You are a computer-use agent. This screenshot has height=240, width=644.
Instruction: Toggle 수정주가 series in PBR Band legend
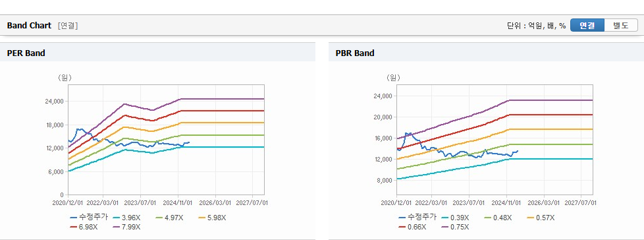(417, 218)
